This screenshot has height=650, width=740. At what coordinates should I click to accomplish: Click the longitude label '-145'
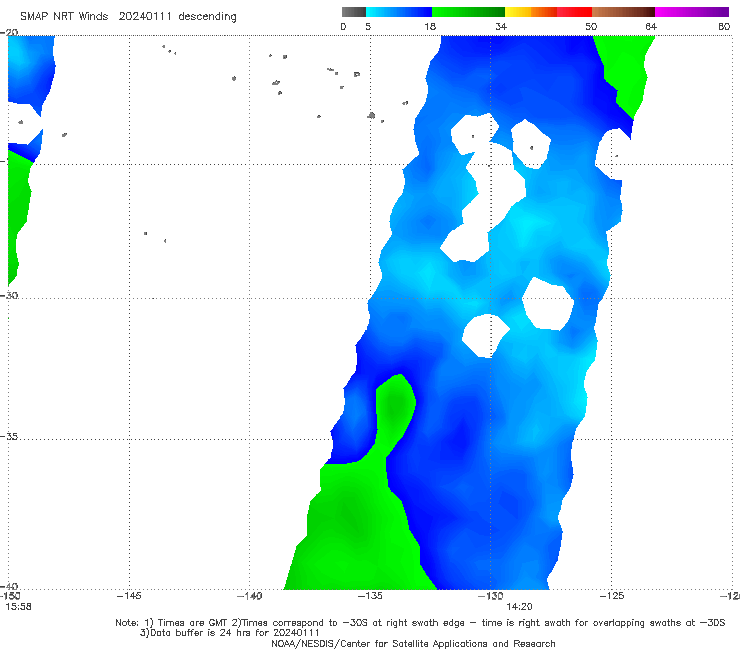(x=129, y=596)
